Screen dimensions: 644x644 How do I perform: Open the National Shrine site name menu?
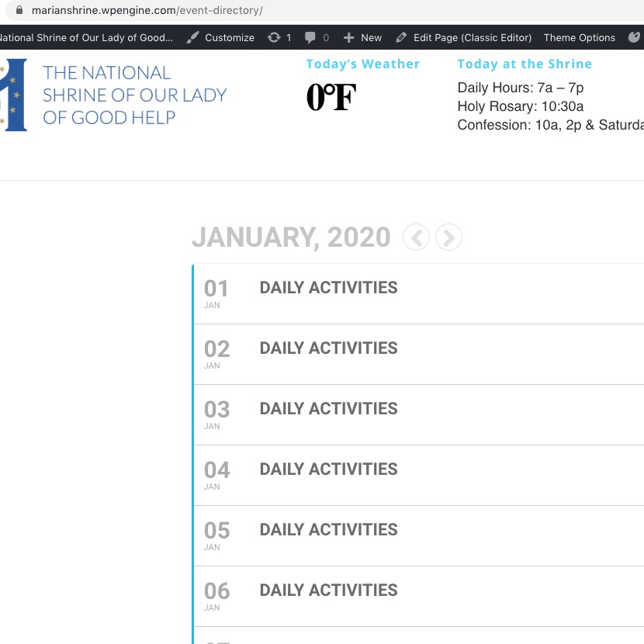[86, 37]
